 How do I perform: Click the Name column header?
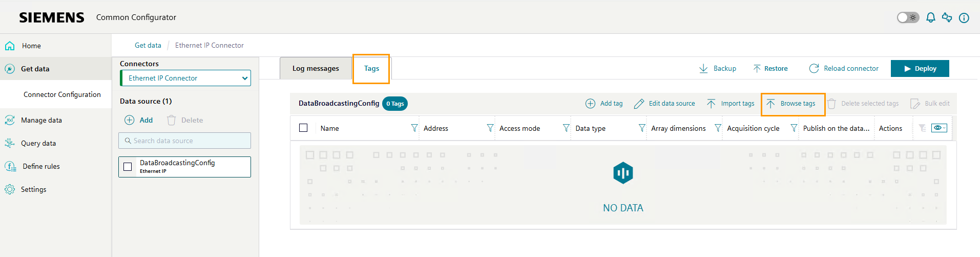(x=329, y=128)
